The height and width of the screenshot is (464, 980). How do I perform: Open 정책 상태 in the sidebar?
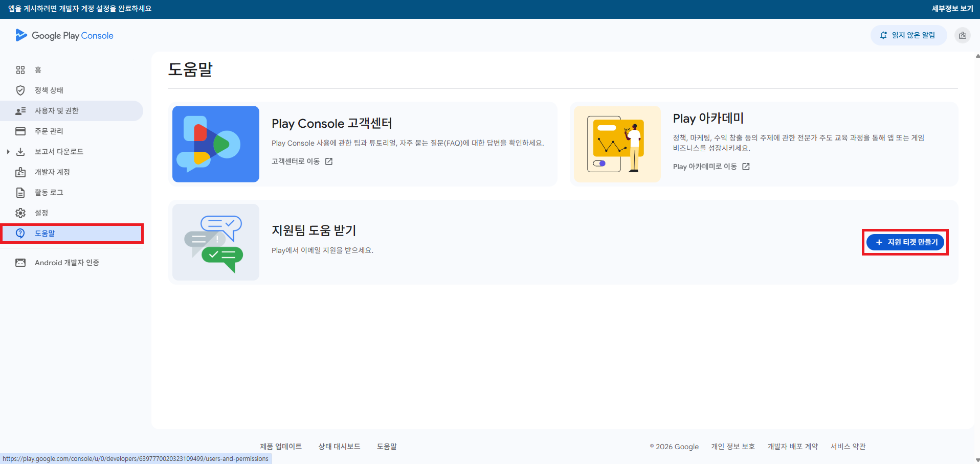(x=72, y=90)
